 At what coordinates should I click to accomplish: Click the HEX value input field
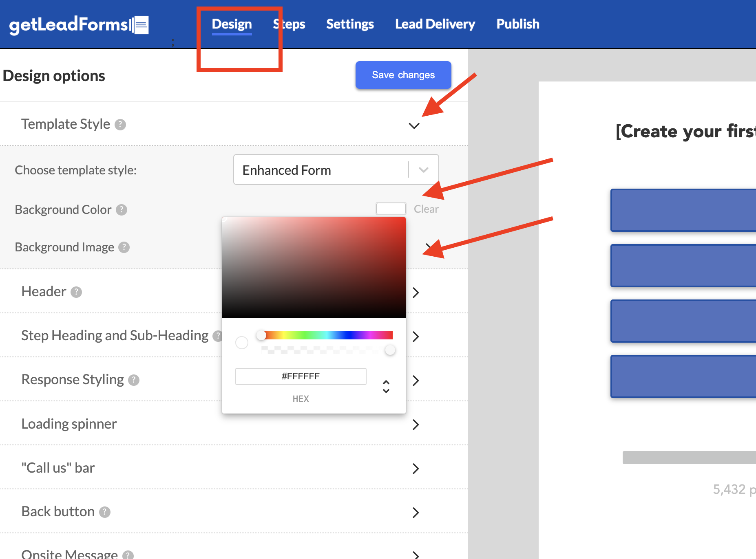(301, 376)
